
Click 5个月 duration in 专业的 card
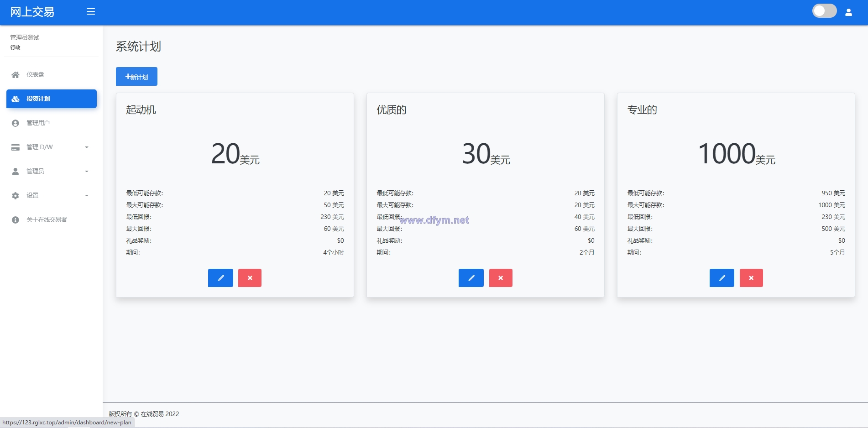[837, 252]
